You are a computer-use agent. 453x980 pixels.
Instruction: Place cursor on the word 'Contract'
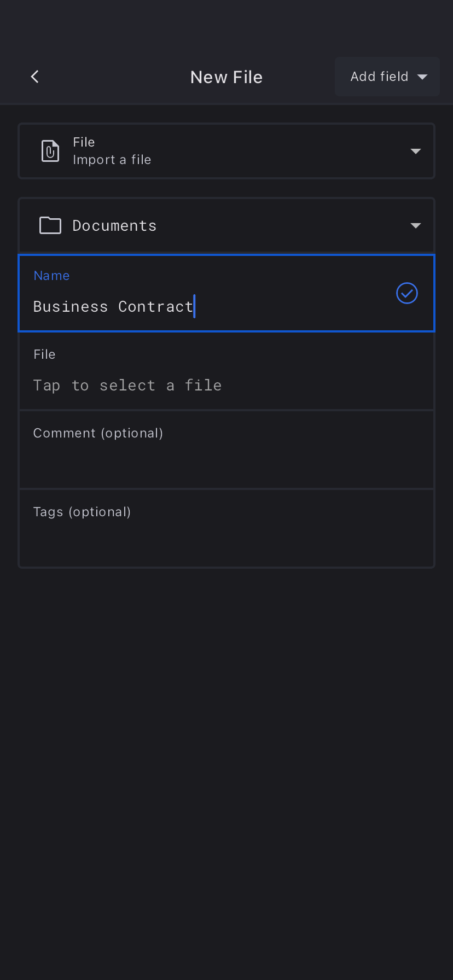(156, 307)
